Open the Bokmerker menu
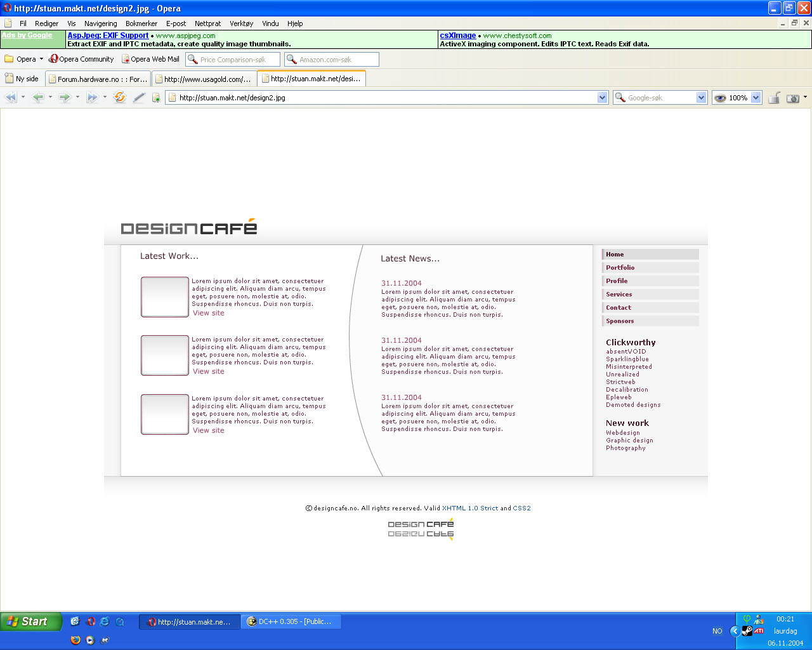The image size is (812, 650). tap(141, 23)
